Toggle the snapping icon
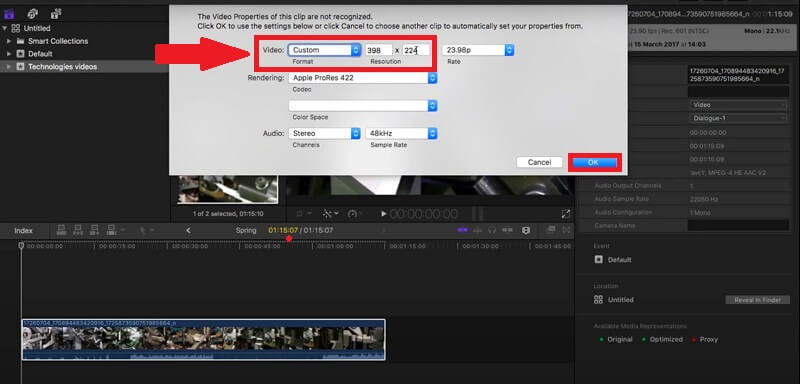 pos(508,231)
